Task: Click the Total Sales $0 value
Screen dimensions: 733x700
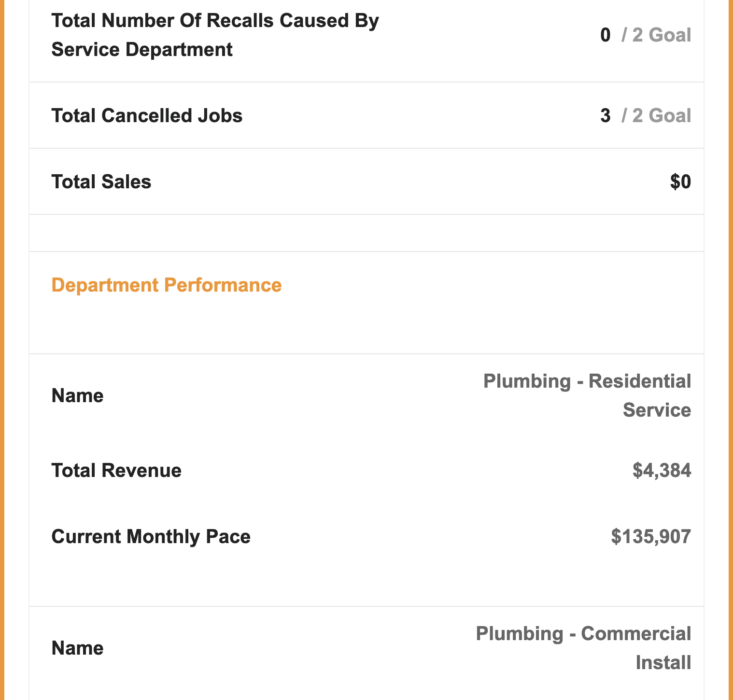Action: 680,182
